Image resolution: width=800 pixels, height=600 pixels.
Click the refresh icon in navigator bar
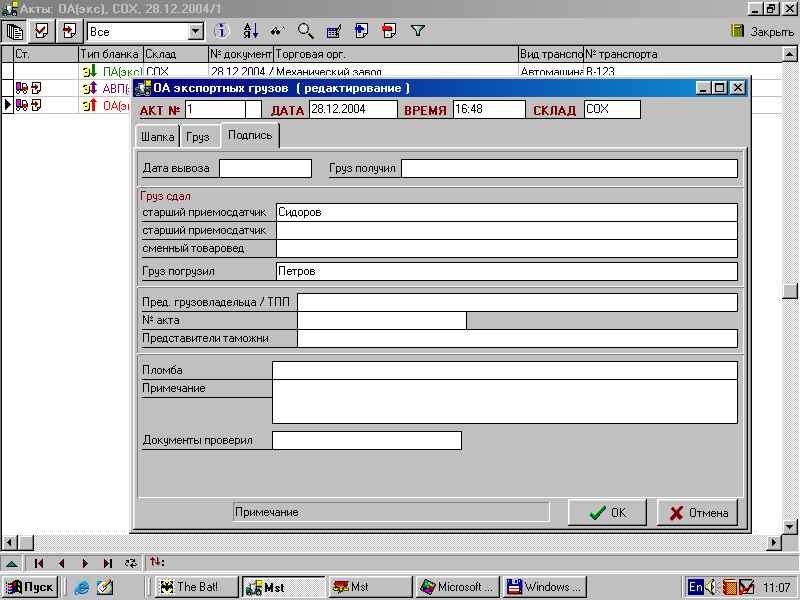pyautogui.click(x=130, y=563)
